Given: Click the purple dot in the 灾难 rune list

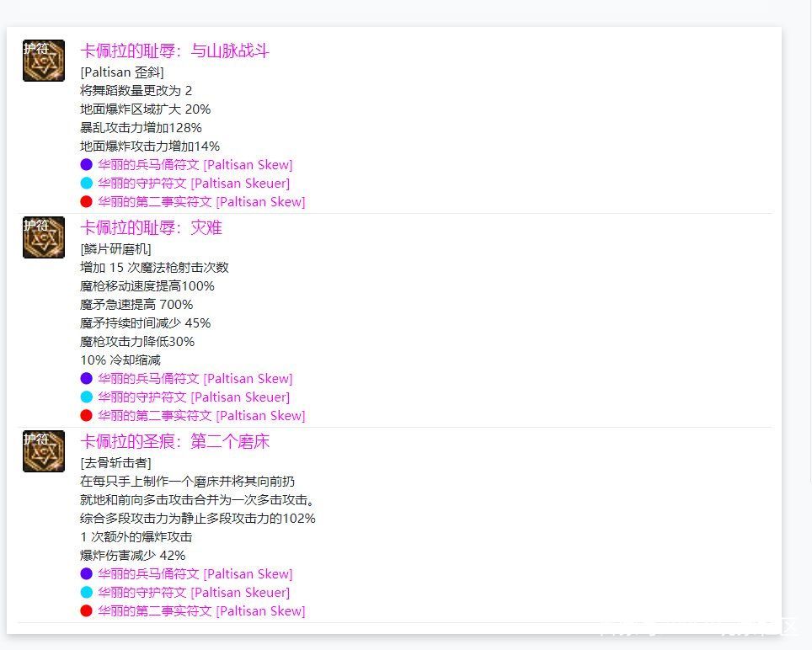Looking at the screenshot, I should pyautogui.click(x=87, y=378).
